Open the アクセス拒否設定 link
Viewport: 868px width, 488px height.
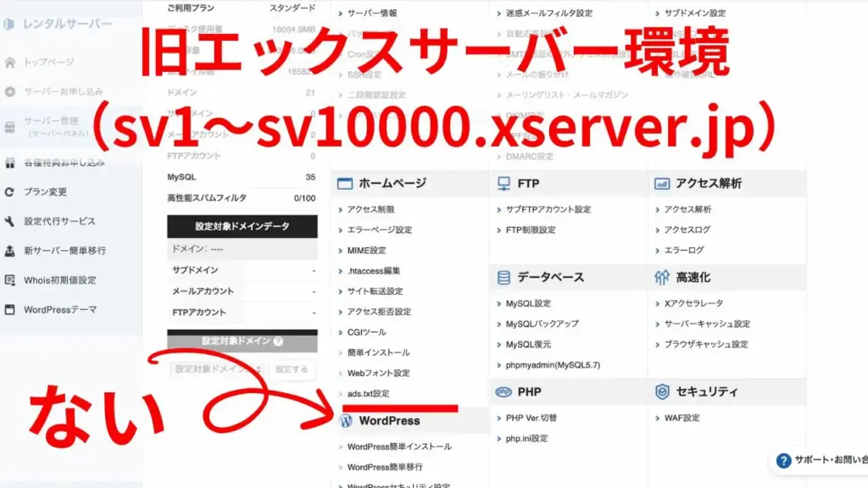click(379, 312)
